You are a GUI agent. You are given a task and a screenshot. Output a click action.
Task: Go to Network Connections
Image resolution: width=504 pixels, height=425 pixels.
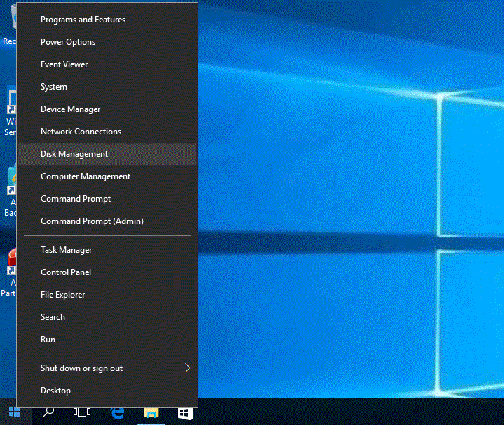tap(81, 132)
